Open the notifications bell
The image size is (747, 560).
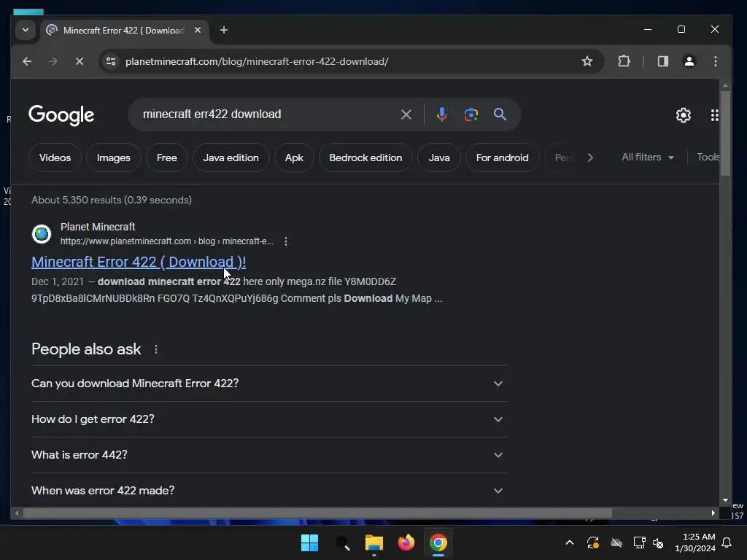coord(727,542)
